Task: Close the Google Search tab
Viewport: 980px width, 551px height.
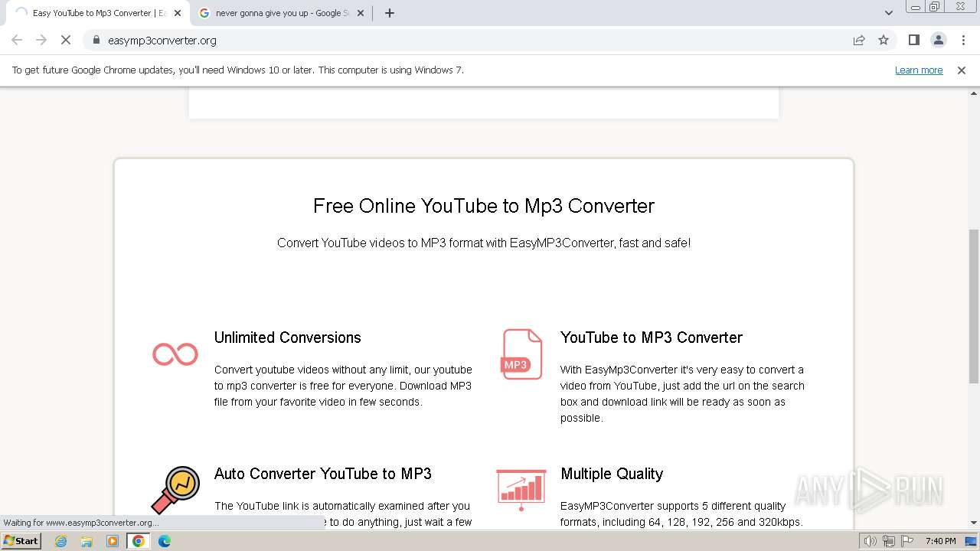Action: tap(361, 13)
